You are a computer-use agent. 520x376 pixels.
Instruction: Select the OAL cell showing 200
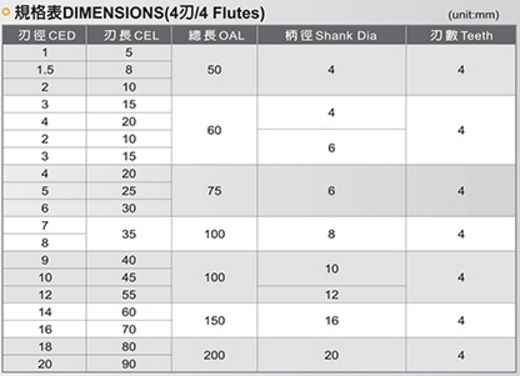coord(214,355)
